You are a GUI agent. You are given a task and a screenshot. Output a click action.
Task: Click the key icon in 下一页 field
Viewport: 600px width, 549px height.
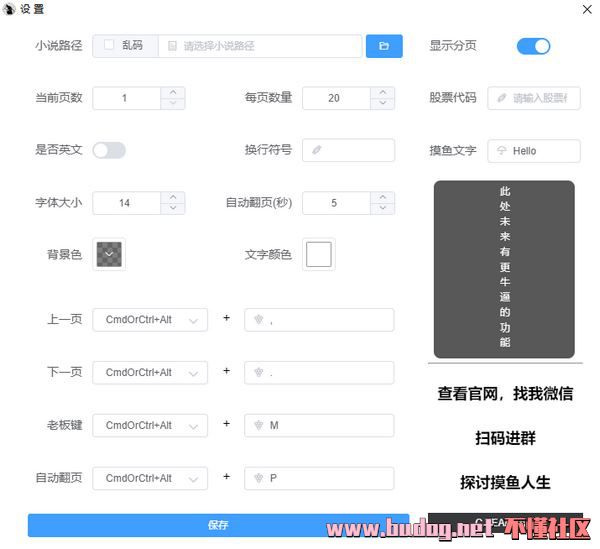[x=259, y=372]
